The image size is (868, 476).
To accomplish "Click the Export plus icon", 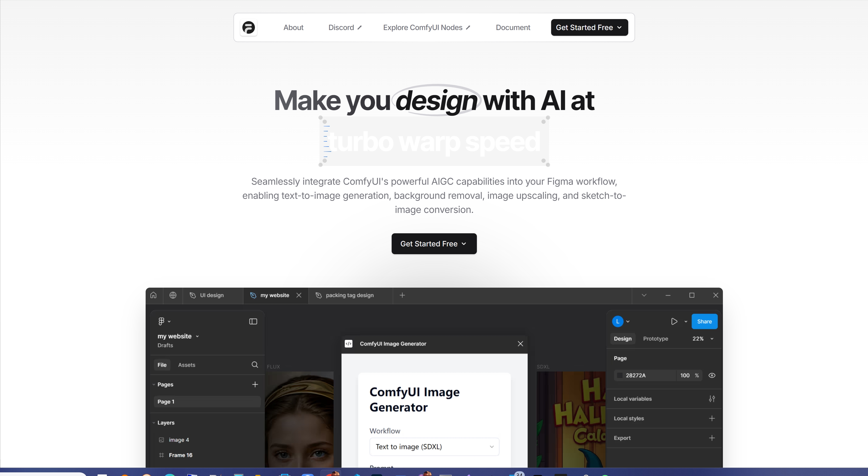I will (712, 438).
